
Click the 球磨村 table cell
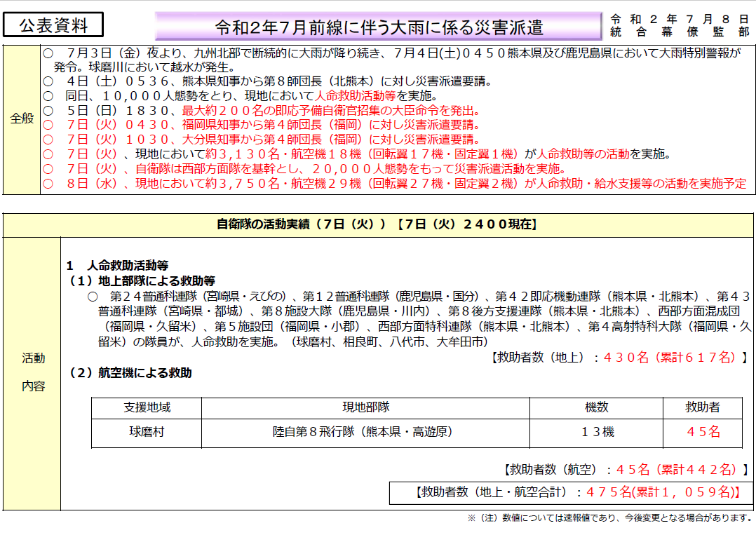point(147,433)
